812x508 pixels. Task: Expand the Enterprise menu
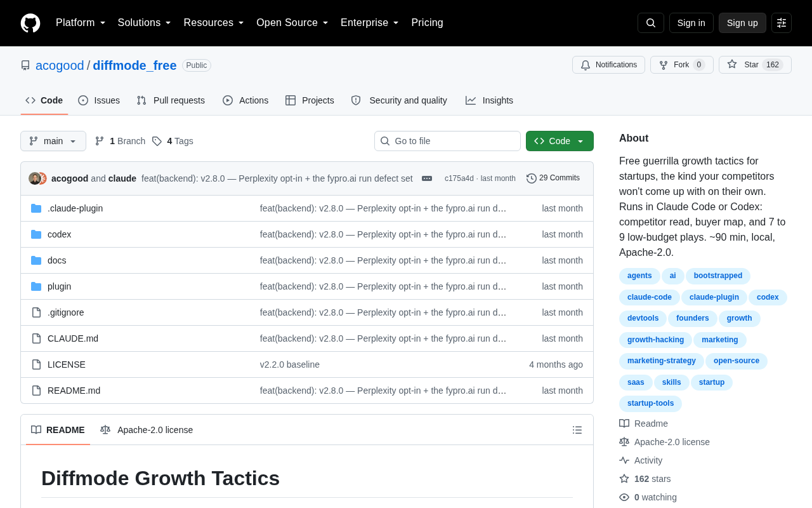point(370,23)
